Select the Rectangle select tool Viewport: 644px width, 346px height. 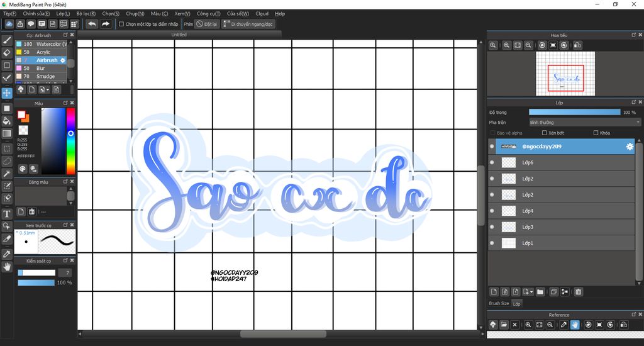tap(6, 148)
